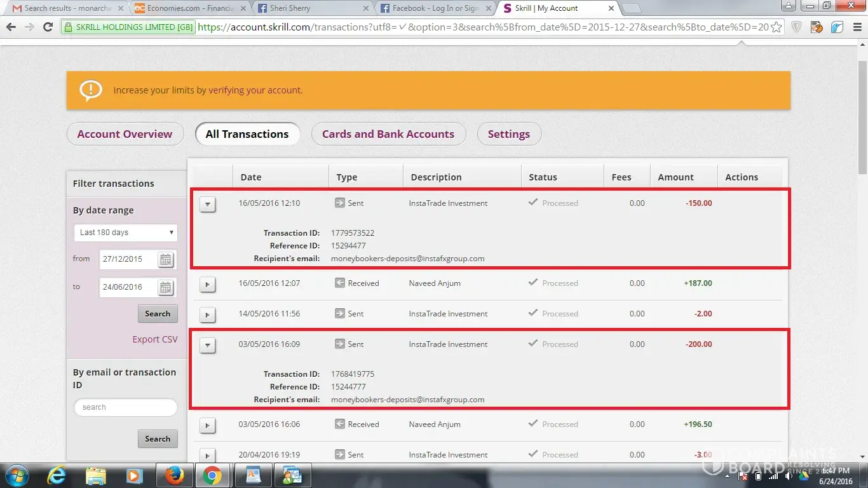Expand the 16/05/2016 12:07 Naveed Anjum transaction
Image resolution: width=868 pixels, height=488 pixels.
(x=208, y=285)
